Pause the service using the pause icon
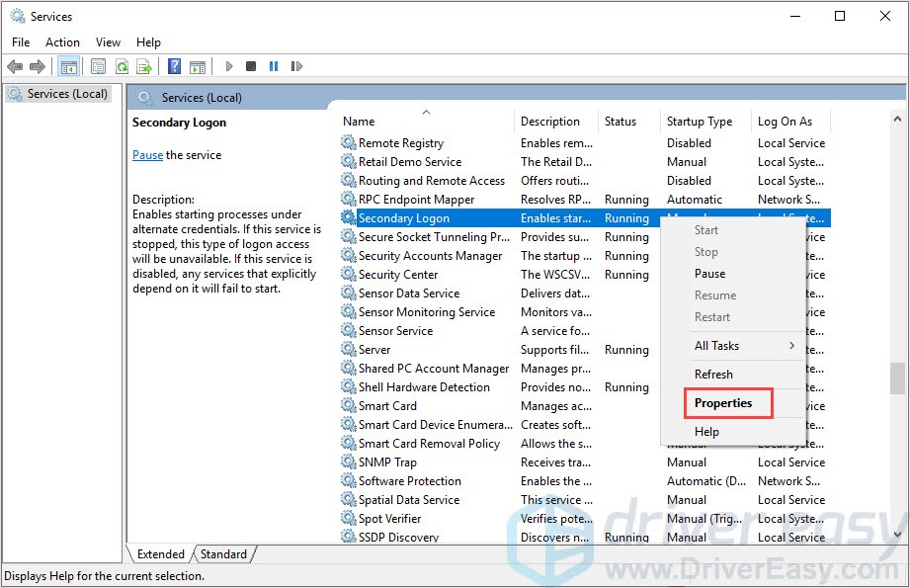 point(274,66)
